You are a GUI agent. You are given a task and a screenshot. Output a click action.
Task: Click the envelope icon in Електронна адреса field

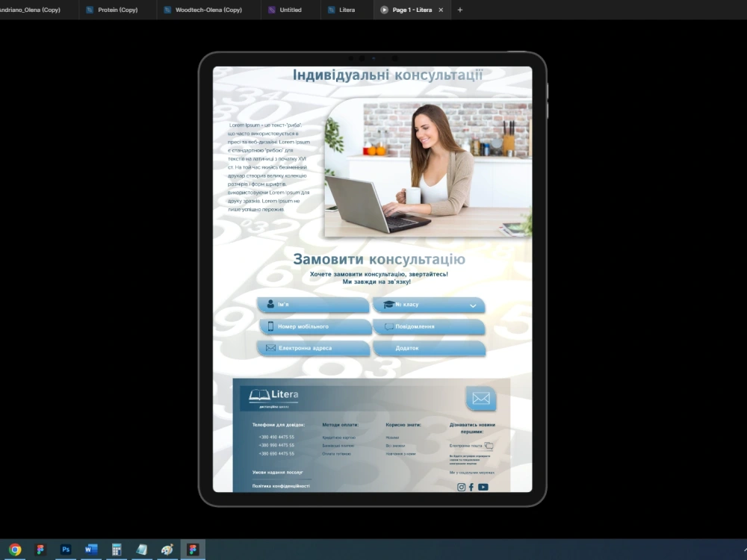point(270,348)
